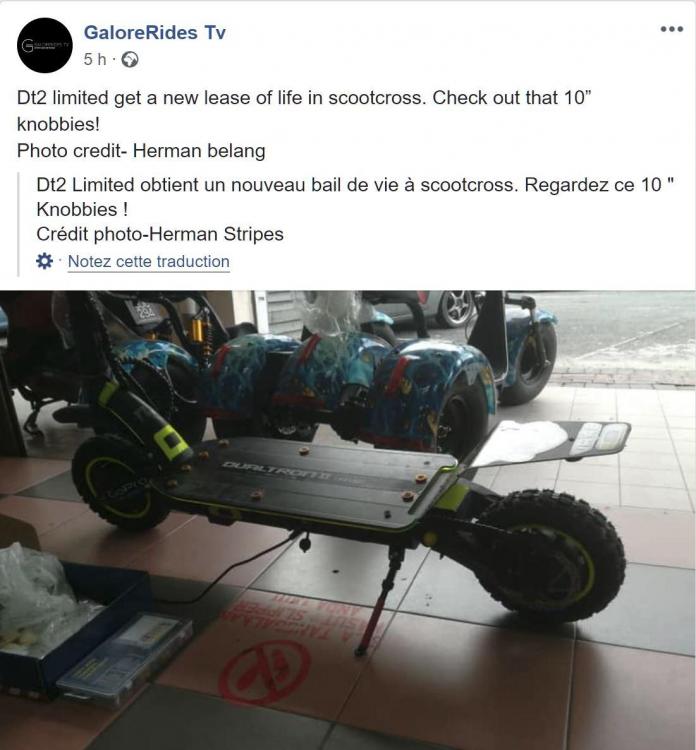Open translation settings via the gear icon

pyautogui.click(x=44, y=261)
